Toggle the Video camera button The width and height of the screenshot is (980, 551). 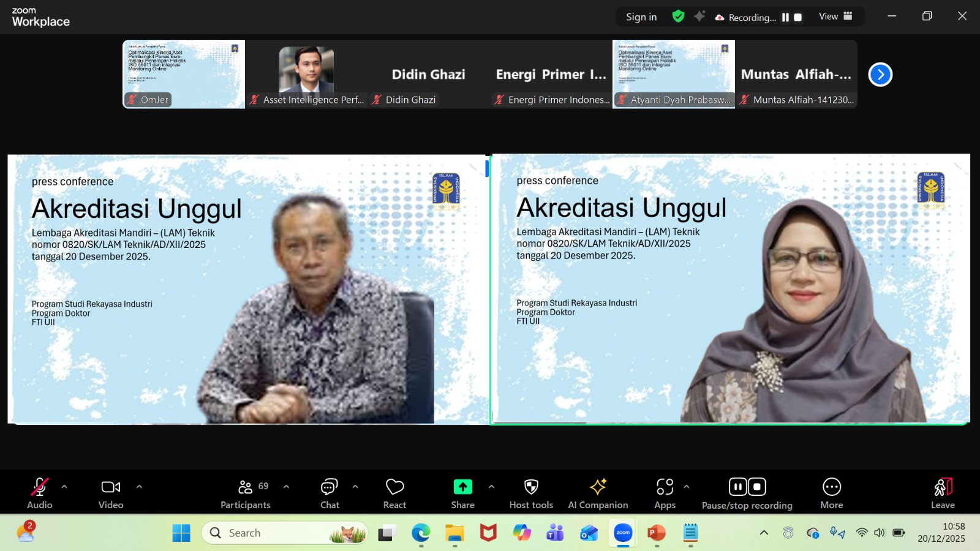pyautogui.click(x=111, y=493)
